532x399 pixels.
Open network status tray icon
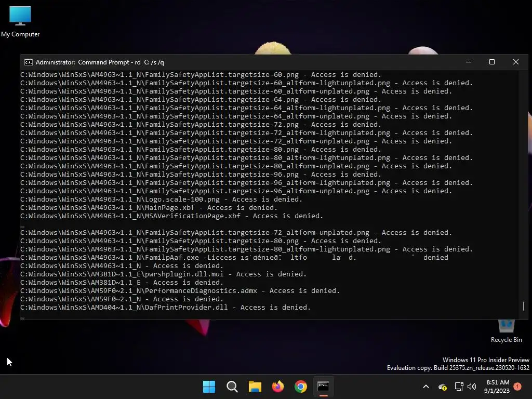[459, 387]
